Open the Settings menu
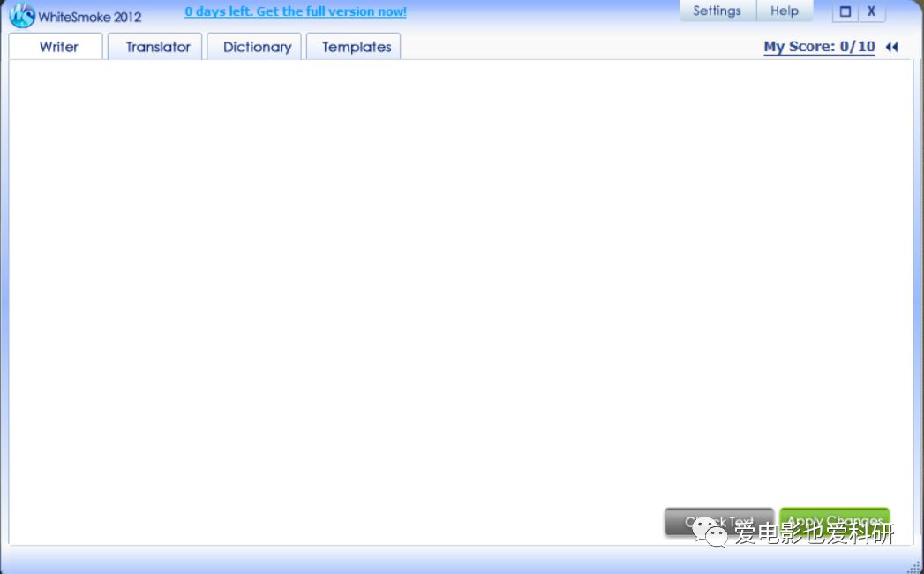 pos(717,11)
